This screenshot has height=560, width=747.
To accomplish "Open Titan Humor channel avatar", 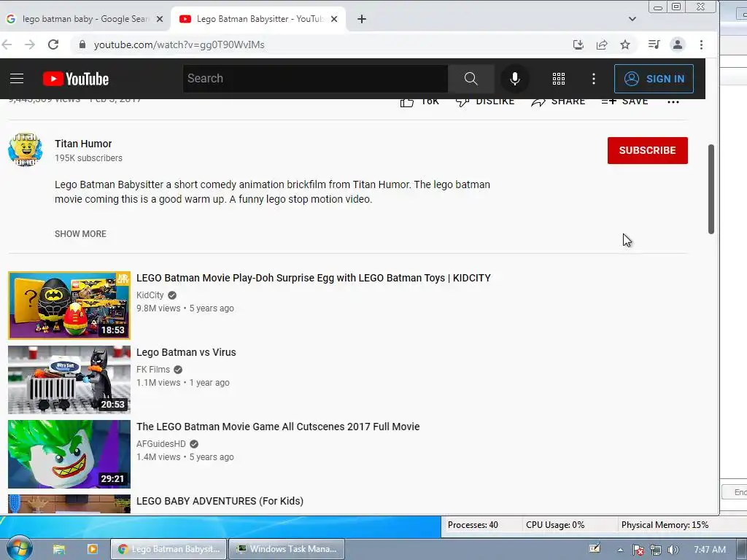I will click(x=26, y=150).
